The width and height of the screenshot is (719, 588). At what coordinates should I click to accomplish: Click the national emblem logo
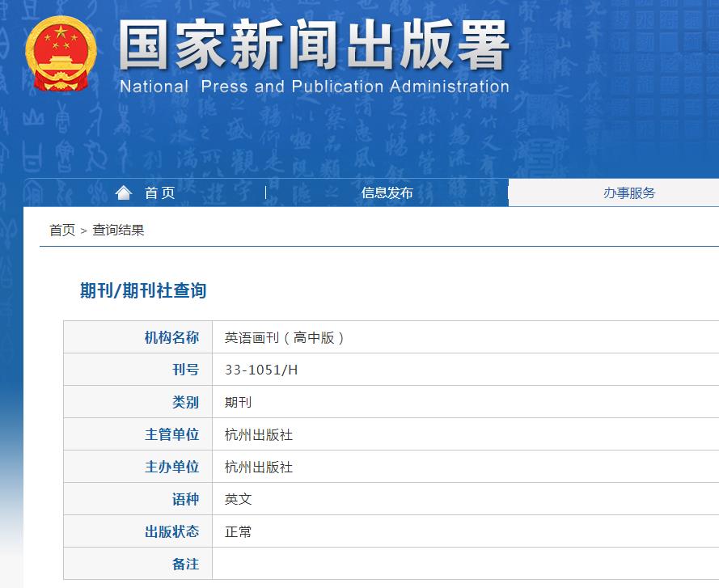pos(61,53)
